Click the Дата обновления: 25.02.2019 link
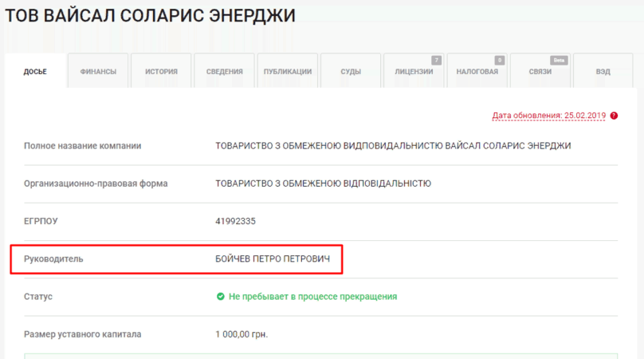The image size is (644, 359). pos(548,116)
